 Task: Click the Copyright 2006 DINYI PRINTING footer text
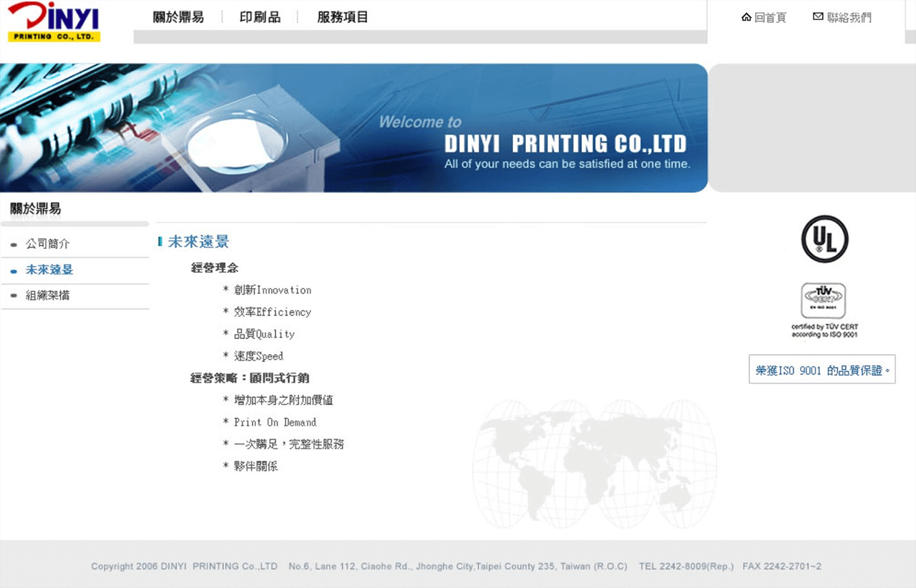(x=184, y=567)
